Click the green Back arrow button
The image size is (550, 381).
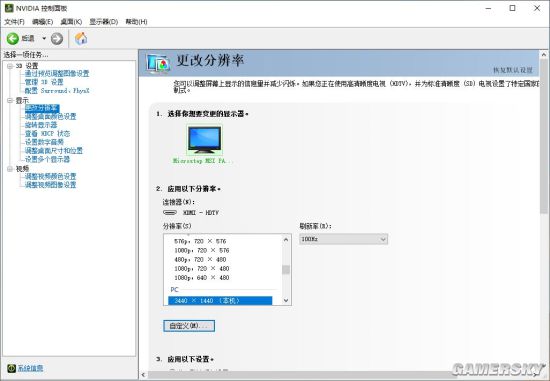pyautogui.click(x=13, y=39)
